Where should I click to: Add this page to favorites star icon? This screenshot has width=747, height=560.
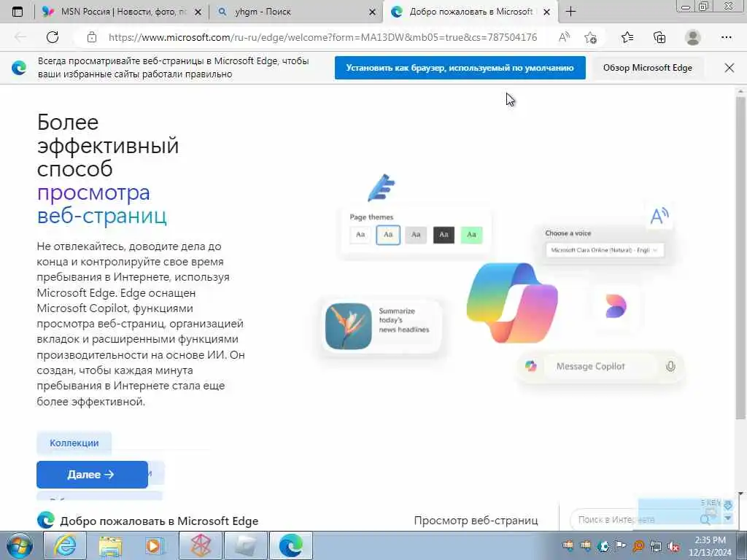point(590,37)
